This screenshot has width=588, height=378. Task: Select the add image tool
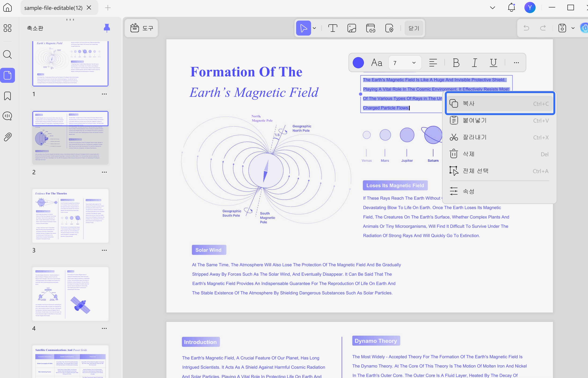(x=352, y=28)
